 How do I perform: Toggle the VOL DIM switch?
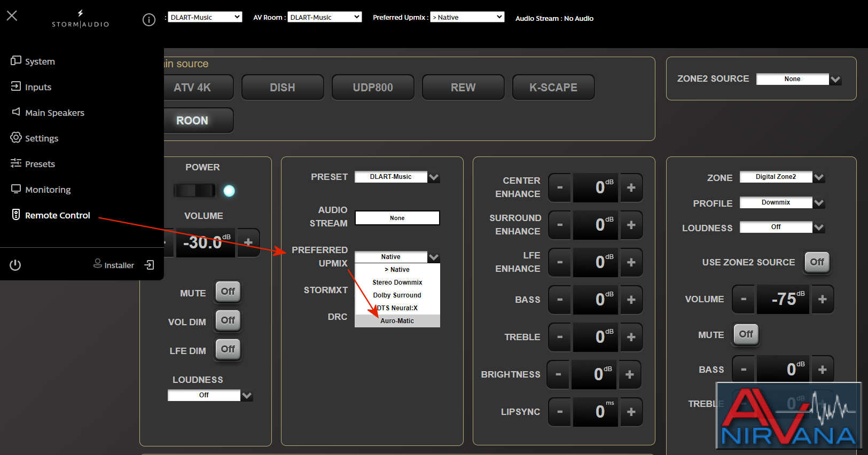click(228, 320)
